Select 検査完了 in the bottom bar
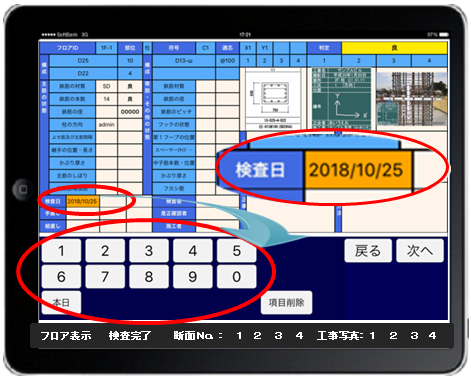 (130, 336)
